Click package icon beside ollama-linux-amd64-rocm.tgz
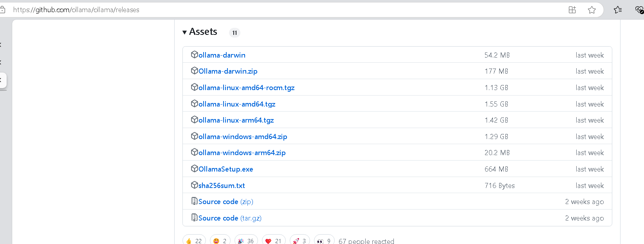Viewport: 644px width, 244px height. (194, 87)
